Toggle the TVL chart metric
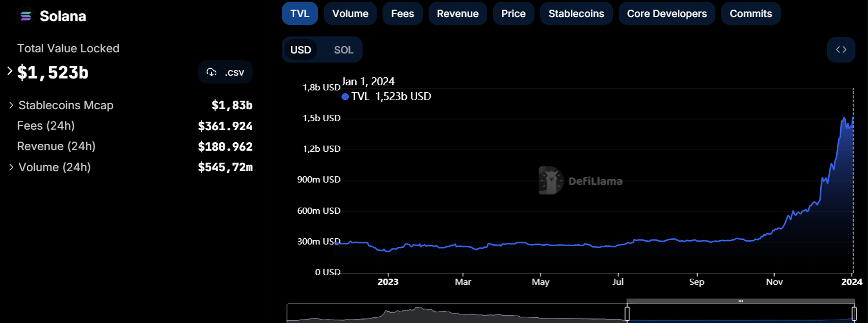The height and width of the screenshot is (323, 868). point(300,14)
